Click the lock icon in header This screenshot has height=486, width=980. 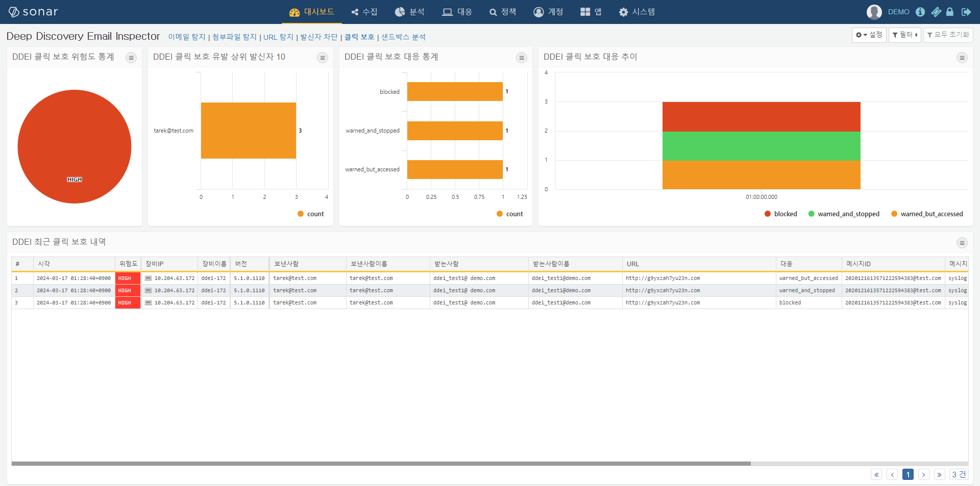950,12
